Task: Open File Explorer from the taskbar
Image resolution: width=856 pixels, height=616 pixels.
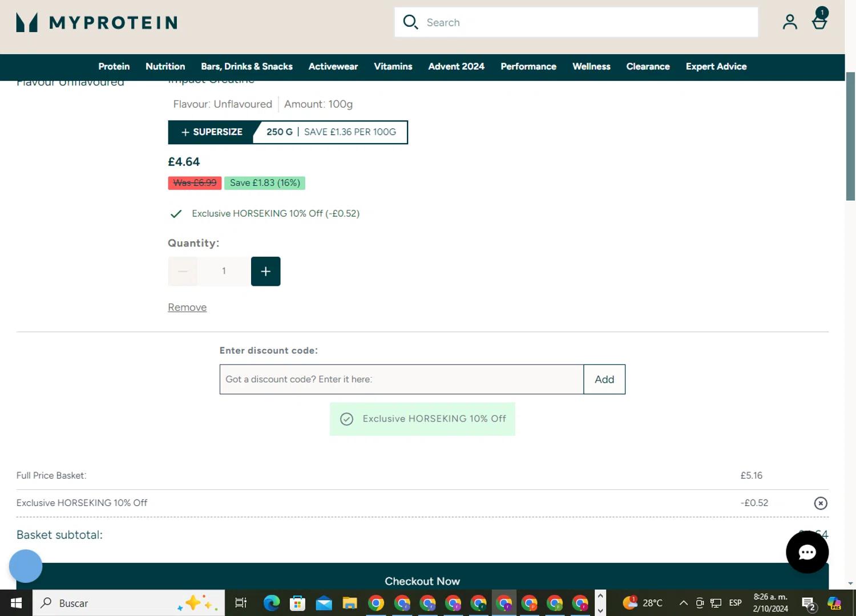Action: pos(349,603)
